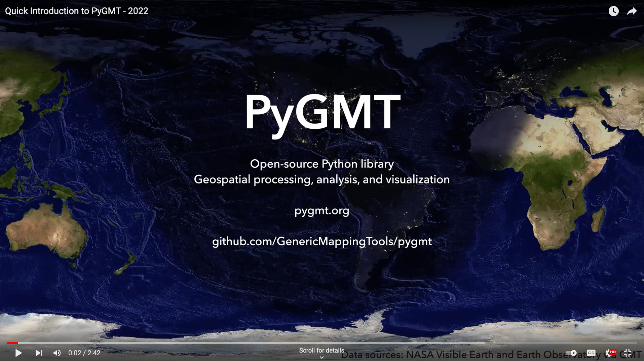Turn on closed captions
This screenshot has width=644, height=361.
591,353
